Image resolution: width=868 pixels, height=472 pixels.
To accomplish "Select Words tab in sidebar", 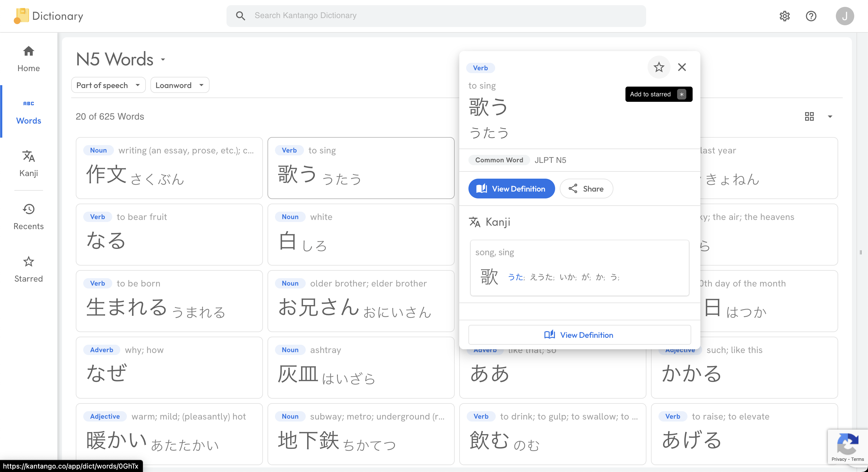I will coord(29,112).
